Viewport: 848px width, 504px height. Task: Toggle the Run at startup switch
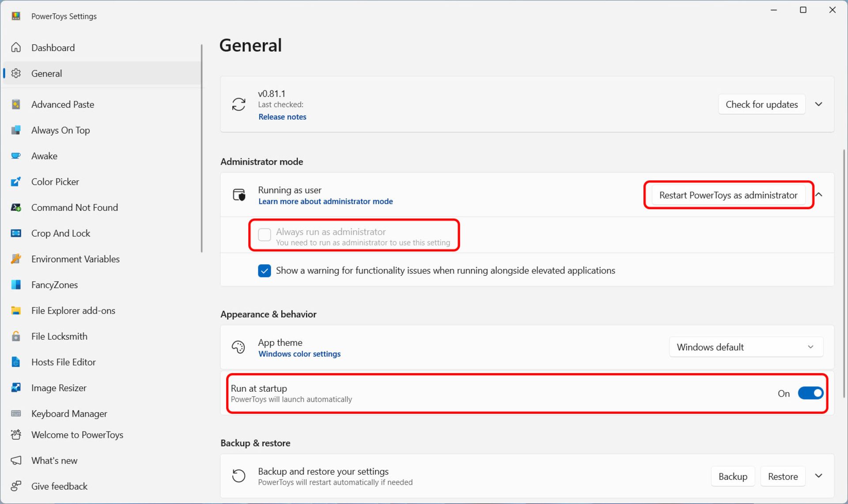[x=810, y=394]
